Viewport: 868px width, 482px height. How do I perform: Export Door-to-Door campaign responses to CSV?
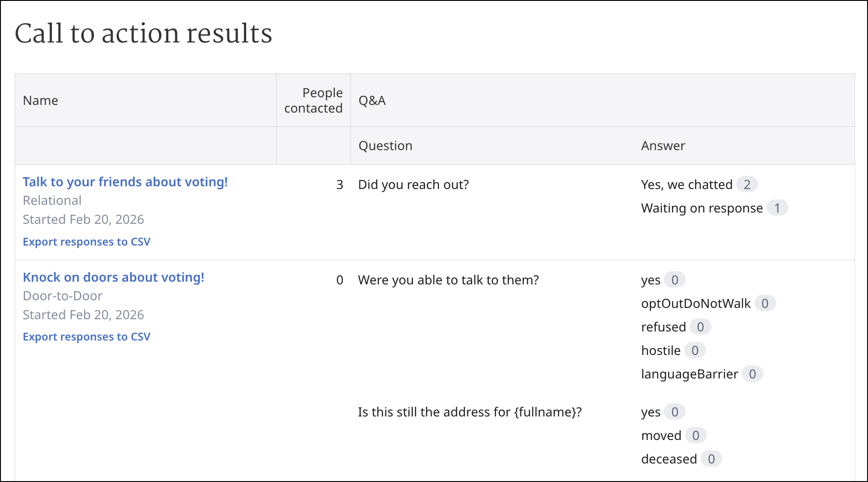86,337
